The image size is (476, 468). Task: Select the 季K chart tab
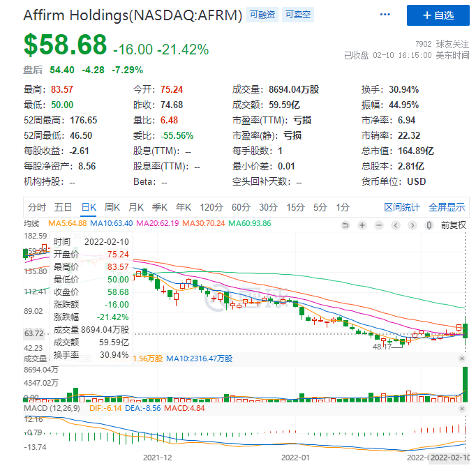pos(159,207)
